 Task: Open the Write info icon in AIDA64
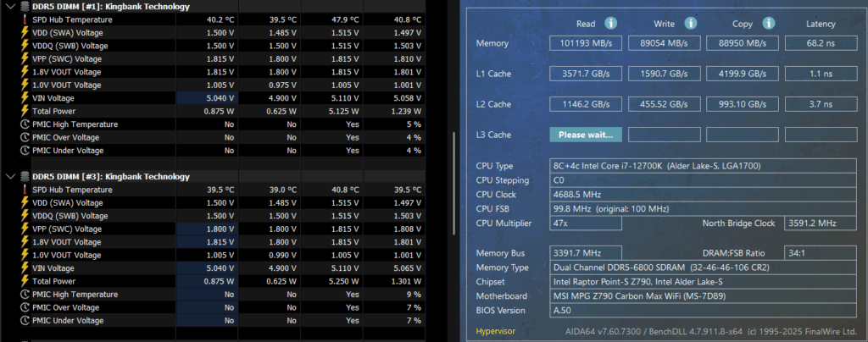[x=690, y=23]
